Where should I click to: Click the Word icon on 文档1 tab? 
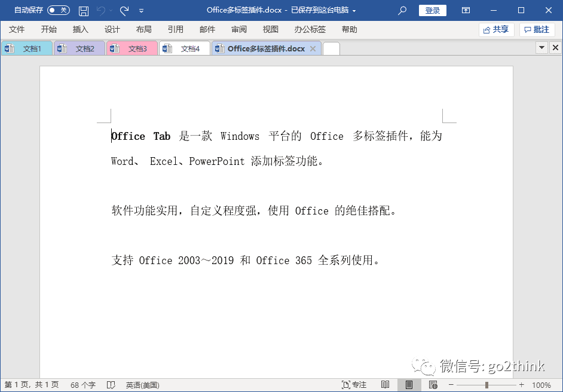click(x=10, y=48)
